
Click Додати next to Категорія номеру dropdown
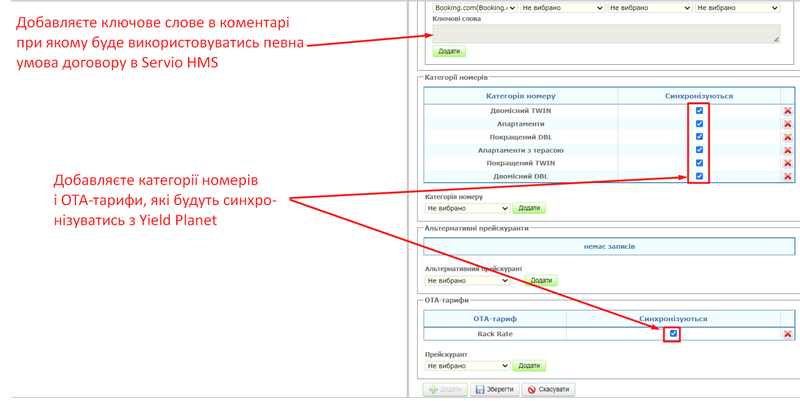529,209
